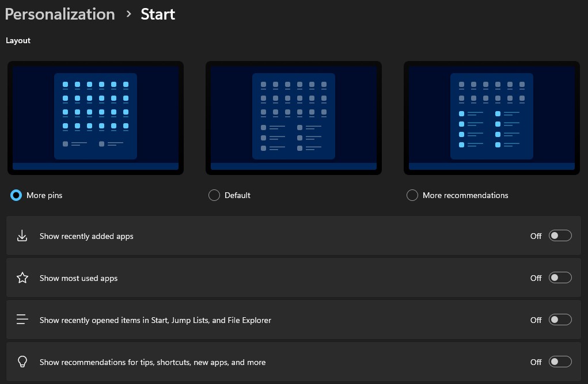The image size is (588, 384).
Task: Turn on Show most used apps switch
Action: [x=560, y=278]
